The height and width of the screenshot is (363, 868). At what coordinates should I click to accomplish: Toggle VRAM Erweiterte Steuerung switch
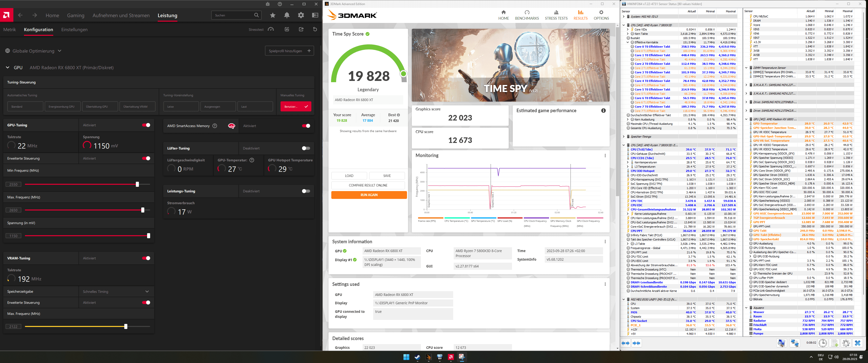[x=146, y=302]
